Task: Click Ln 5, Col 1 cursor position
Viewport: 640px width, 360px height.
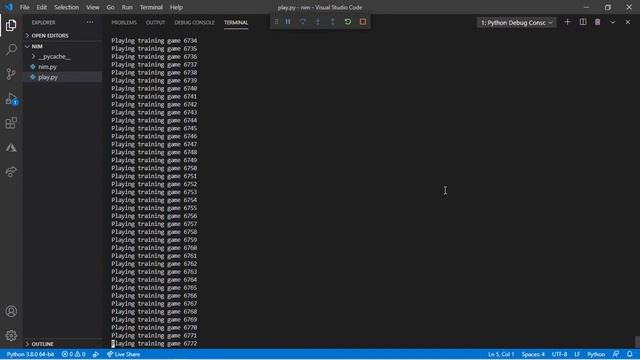Action: (x=501, y=354)
